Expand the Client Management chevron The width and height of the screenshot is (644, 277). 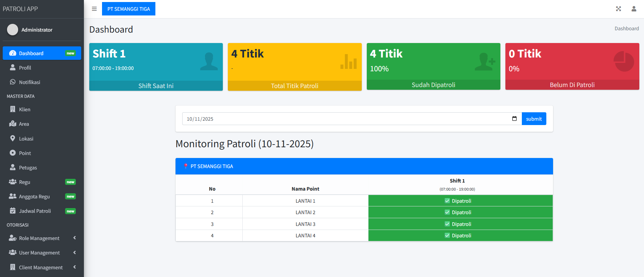click(75, 267)
